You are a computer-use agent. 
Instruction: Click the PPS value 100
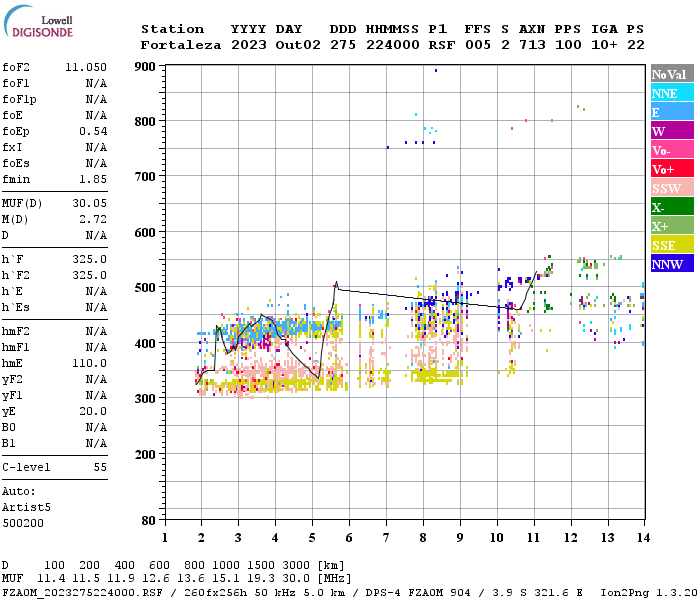coord(568,45)
